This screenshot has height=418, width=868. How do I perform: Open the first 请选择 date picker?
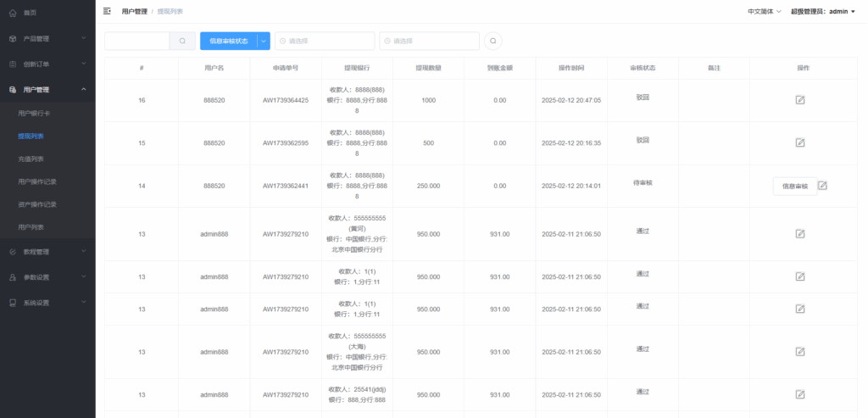[325, 41]
